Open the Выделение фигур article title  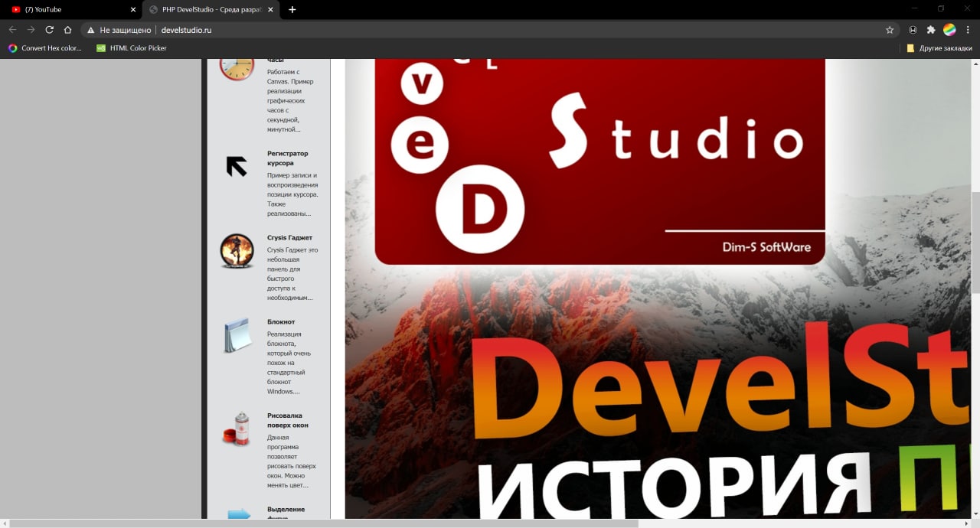pos(286,513)
